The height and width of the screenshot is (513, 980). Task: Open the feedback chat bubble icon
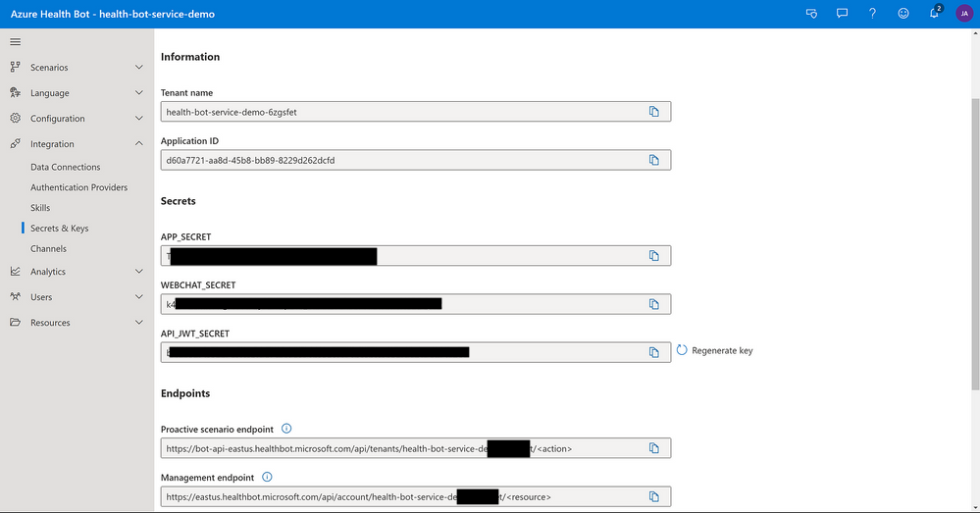pos(842,13)
